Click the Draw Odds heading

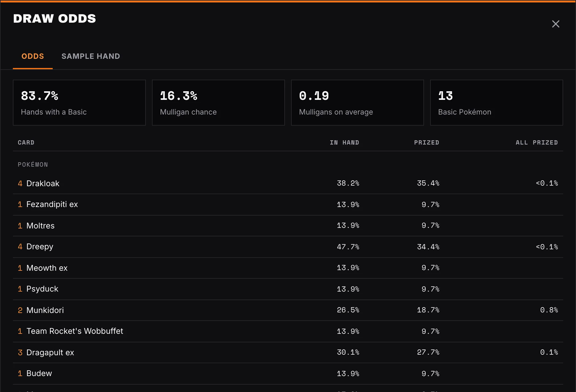click(55, 19)
